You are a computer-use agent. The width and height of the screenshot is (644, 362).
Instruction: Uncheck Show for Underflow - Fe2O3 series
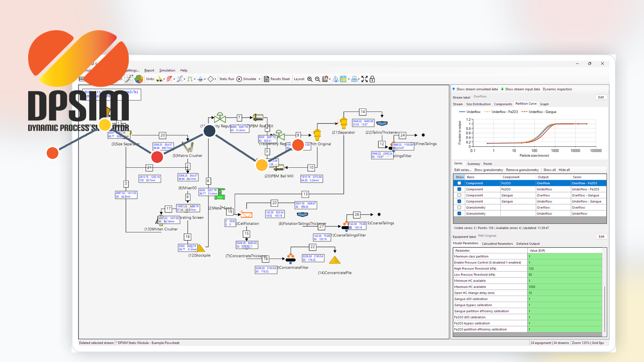click(x=459, y=189)
